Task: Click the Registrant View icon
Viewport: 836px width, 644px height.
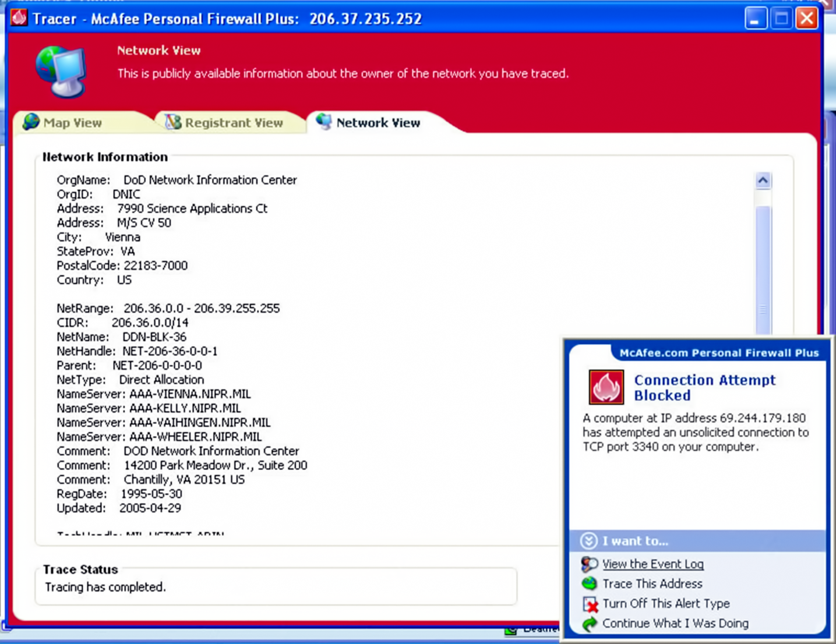Action: (173, 122)
